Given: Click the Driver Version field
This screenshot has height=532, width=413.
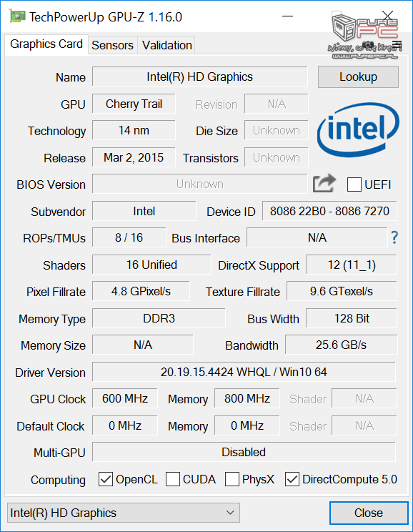Looking at the screenshot, I should tap(244, 372).
